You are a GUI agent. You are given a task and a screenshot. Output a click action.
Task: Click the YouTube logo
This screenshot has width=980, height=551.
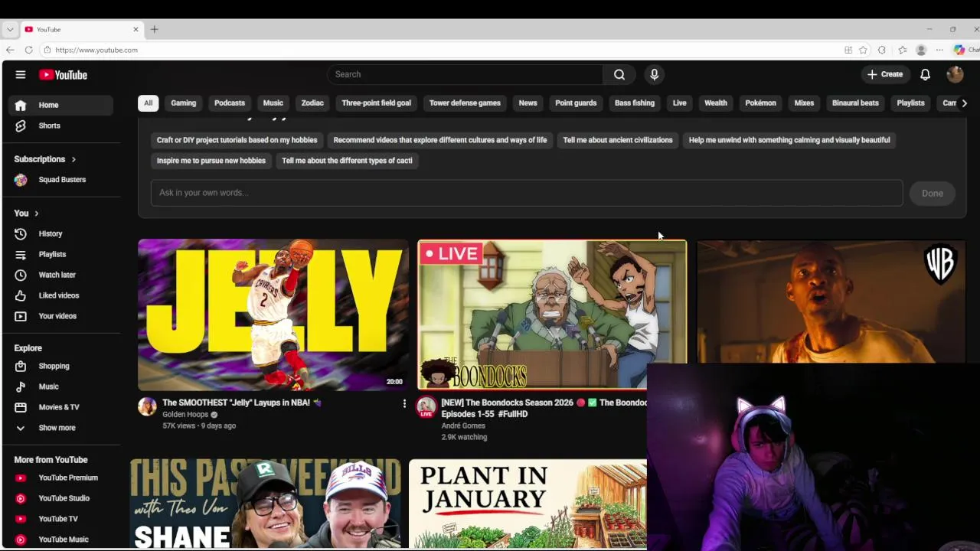64,75
